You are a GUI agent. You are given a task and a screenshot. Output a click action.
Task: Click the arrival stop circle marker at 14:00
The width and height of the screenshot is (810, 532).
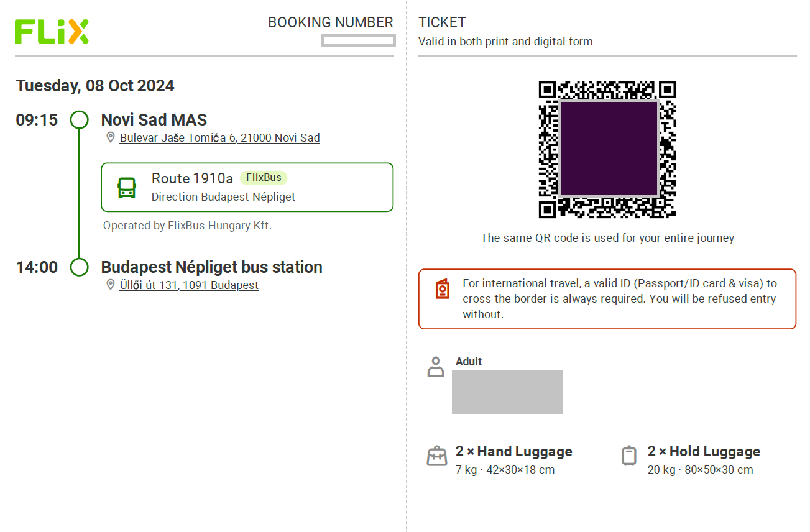[80, 267]
